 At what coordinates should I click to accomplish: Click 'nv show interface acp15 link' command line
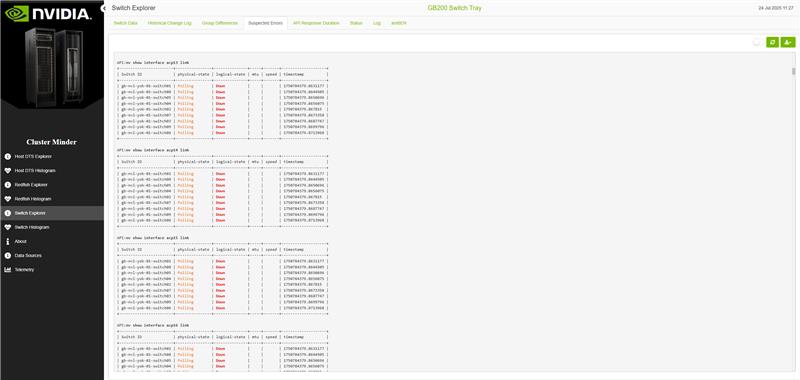click(x=153, y=238)
